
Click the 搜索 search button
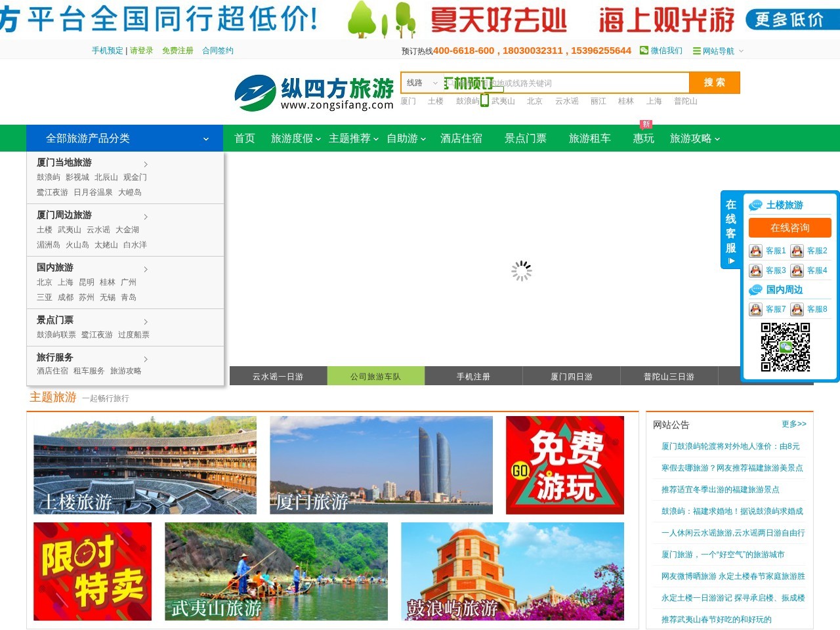[x=715, y=83]
